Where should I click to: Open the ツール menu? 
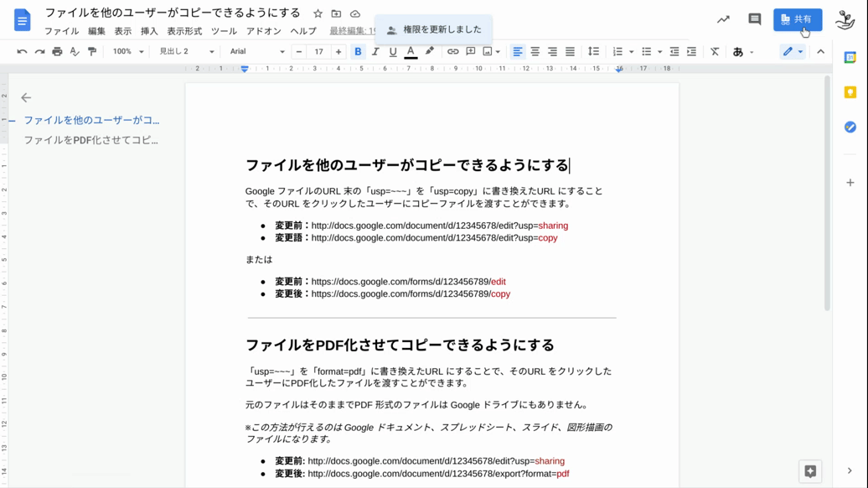pyautogui.click(x=224, y=31)
